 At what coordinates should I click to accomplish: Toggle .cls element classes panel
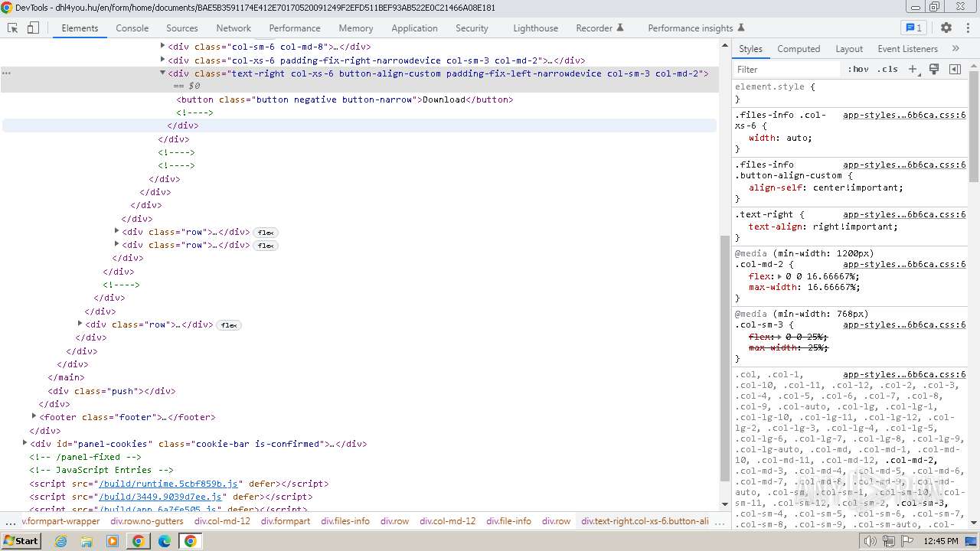887,69
